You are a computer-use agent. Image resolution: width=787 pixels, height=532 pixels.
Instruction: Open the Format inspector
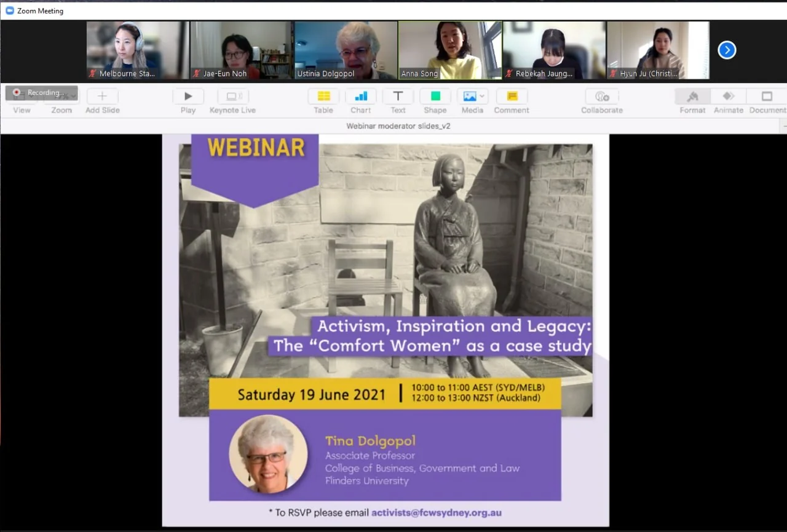[692, 96]
